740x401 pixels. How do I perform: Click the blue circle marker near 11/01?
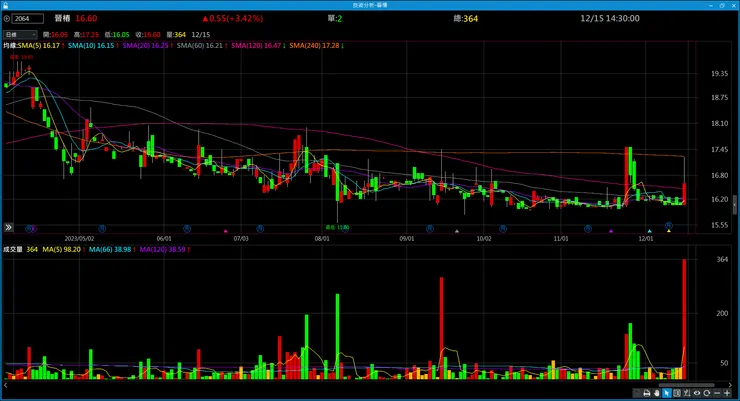coord(588,229)
